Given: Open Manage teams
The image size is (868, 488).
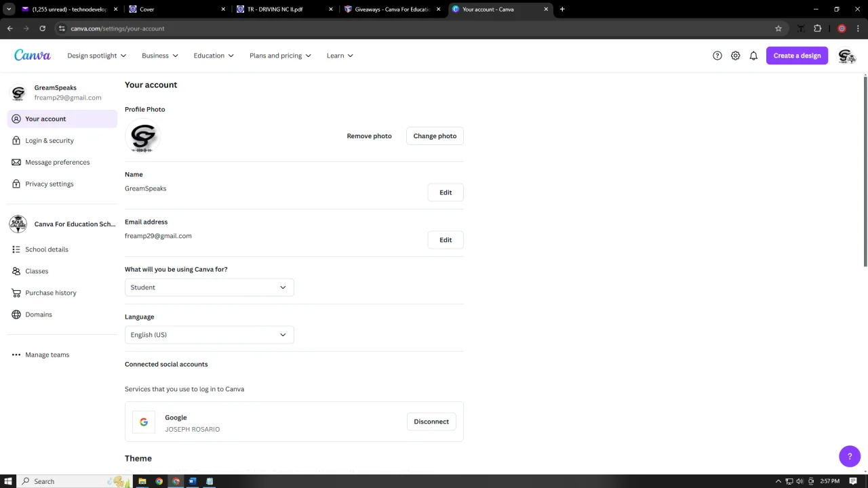Looking at the screenshot, I should pos(62,354).
